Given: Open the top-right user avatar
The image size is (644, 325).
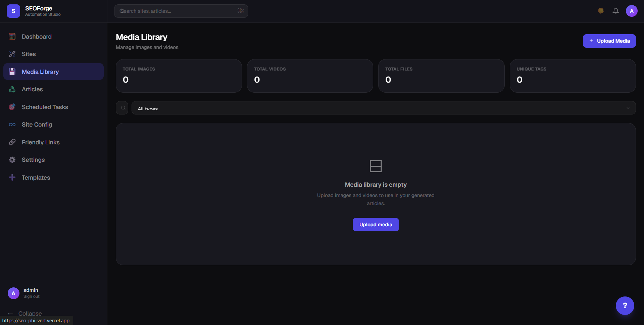Looking at the screenshot, I should [x=632, y=11].
